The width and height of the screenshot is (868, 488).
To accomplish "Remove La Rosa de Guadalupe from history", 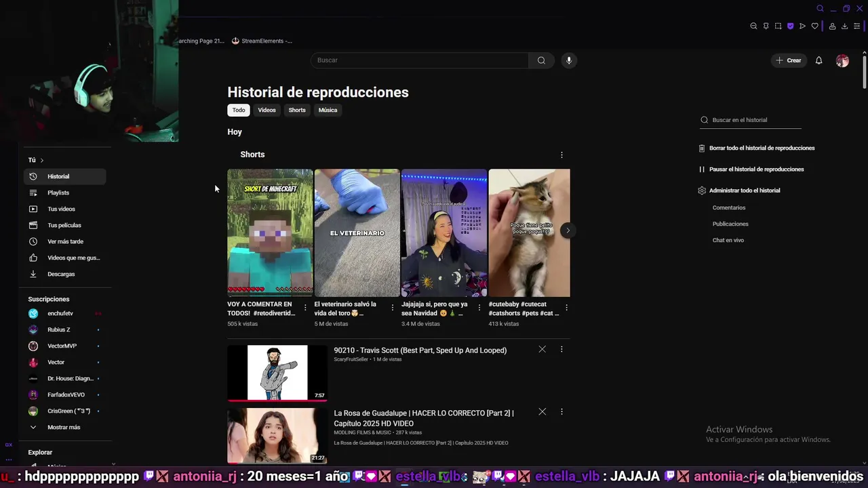I will (542, 411).
